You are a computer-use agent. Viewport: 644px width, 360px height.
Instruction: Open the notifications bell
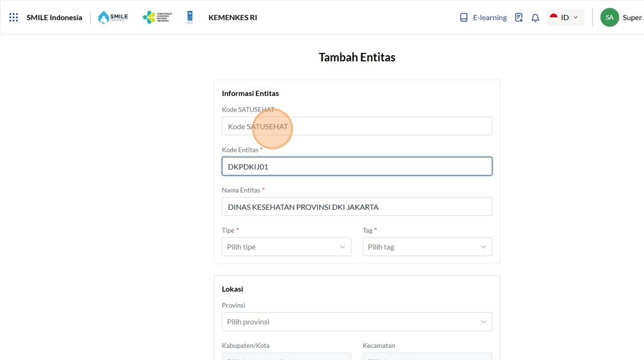535,17
